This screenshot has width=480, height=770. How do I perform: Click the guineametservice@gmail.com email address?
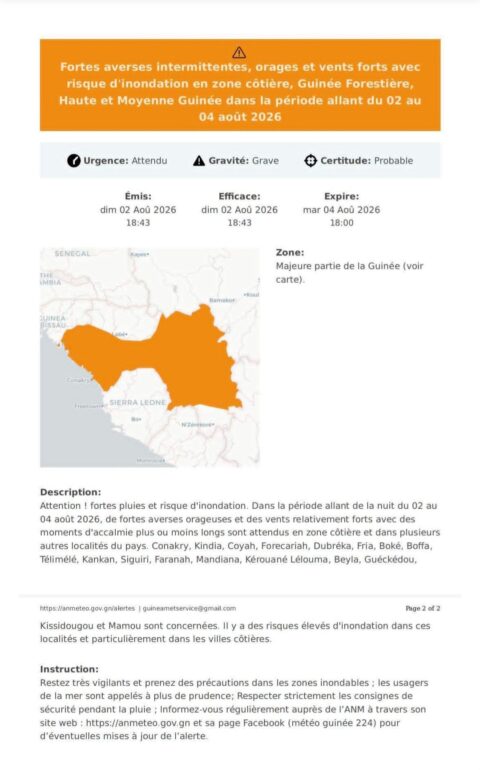[189, 608]
